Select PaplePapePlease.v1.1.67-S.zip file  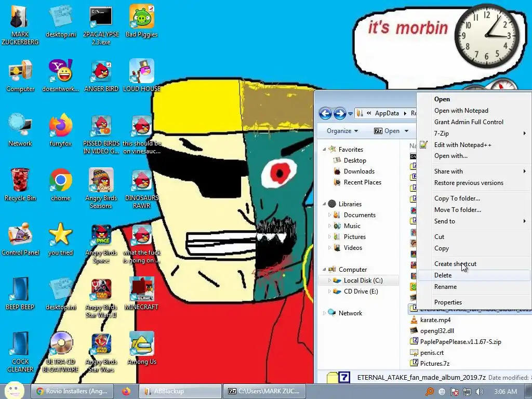[x=460, y=342]
